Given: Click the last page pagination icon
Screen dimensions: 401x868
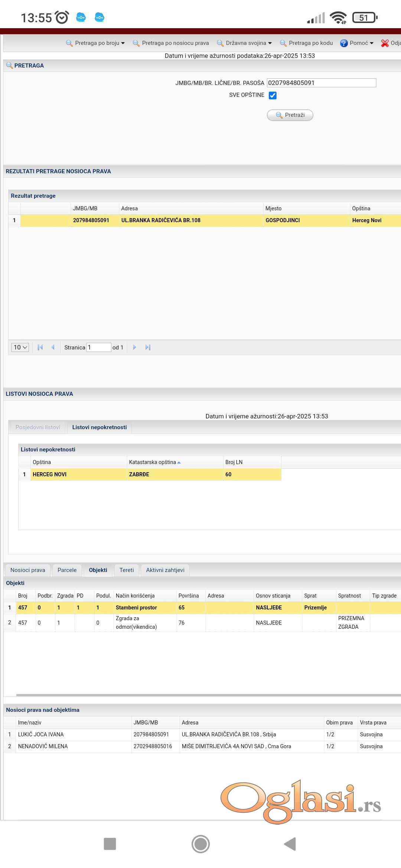Looking at the screenshot, I should 148,347.
